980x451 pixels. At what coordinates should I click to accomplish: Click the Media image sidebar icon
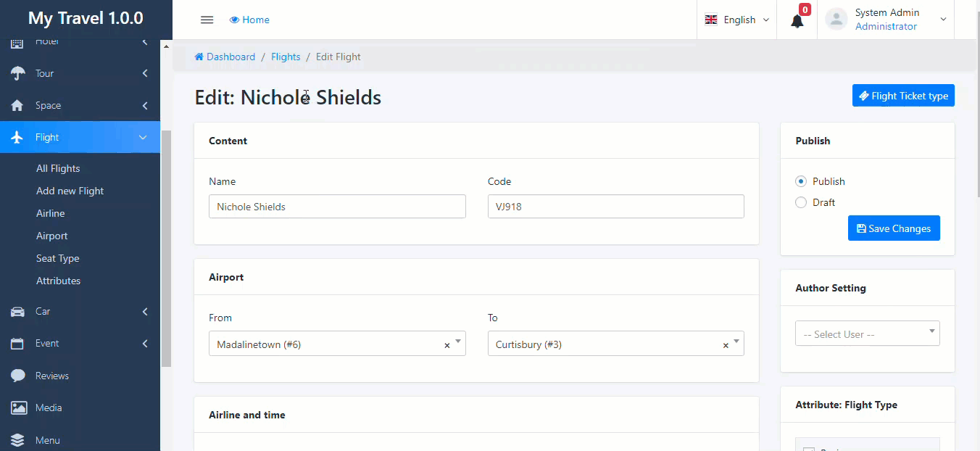coord(17,407)
